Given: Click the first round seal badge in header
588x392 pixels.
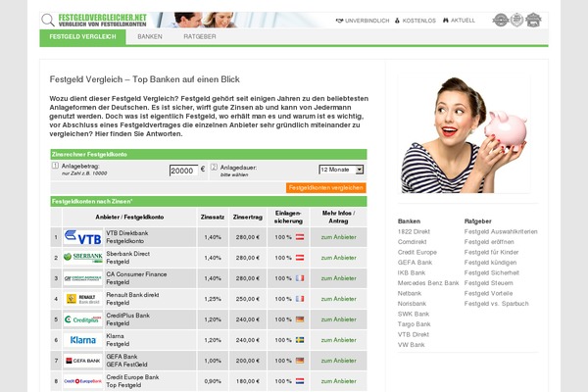Looking at the screenshot, I should pos(500,20).
